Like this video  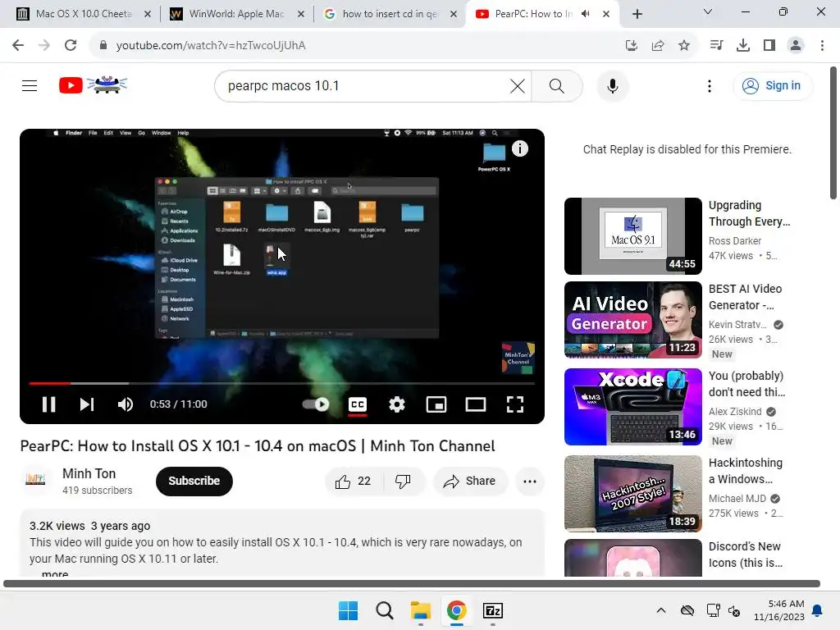[x=353, y=481]
